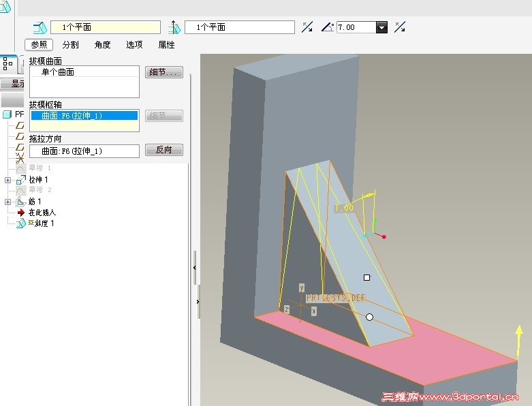Click the draft hinge 1个平面 field
Image resolution: width=532 pixels, height=406 pixels.
(x=106, y=27)
